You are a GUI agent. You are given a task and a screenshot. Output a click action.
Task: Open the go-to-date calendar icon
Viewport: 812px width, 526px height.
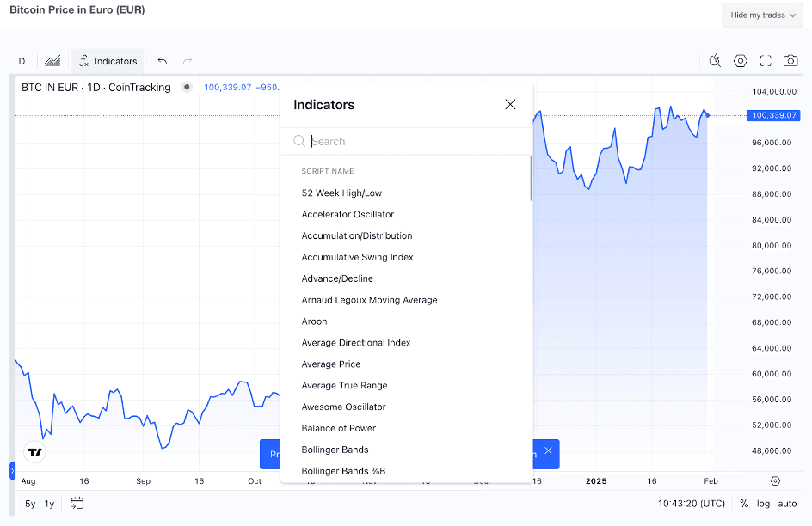[77, 504]
